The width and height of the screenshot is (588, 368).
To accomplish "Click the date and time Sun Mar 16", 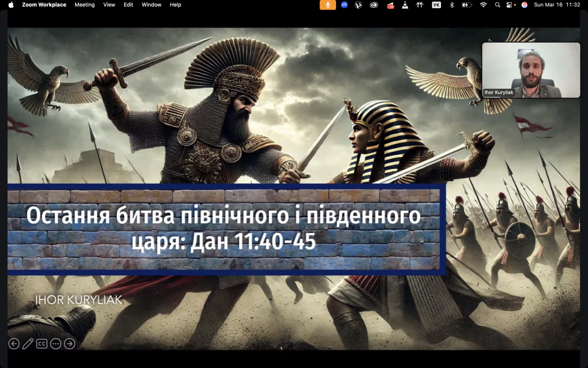I will click(x=557, y=5).
